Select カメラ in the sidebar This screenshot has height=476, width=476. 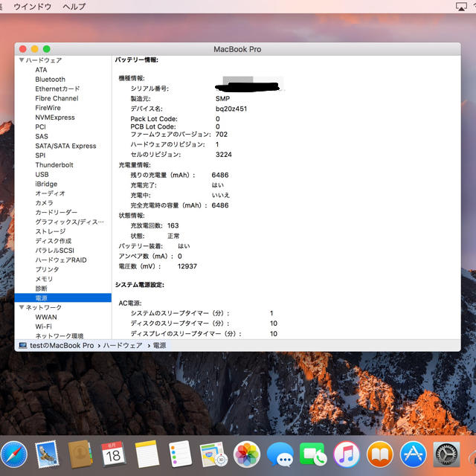point(44,203)
